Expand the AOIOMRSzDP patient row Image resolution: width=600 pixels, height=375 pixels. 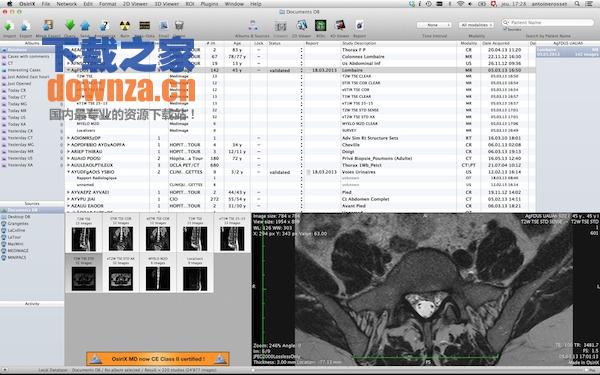tap(68, 138)
